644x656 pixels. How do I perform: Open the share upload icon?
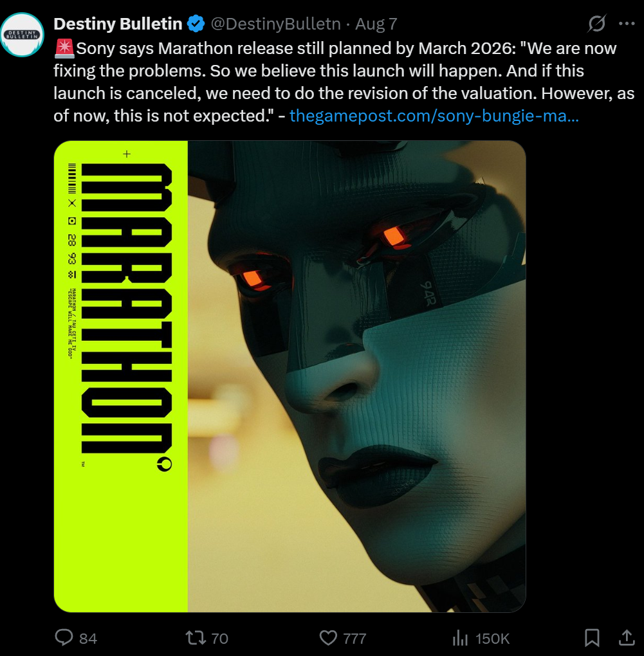[x=627, y=637]
